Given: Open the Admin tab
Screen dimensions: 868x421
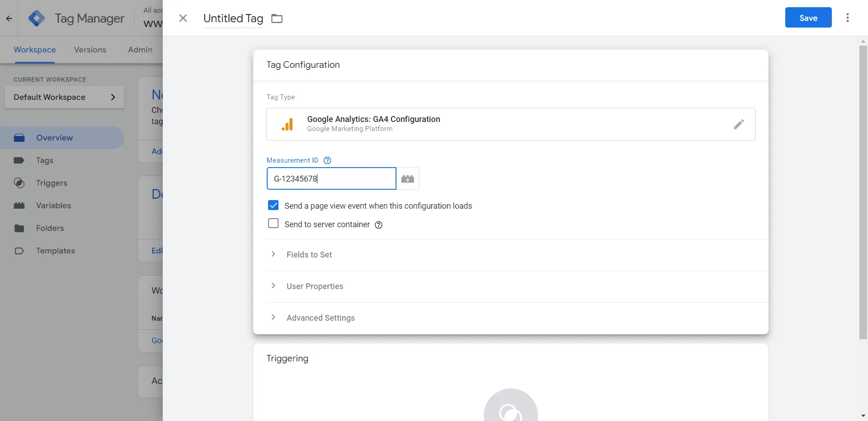Looking at the screenshot, I should click(140, 50).
